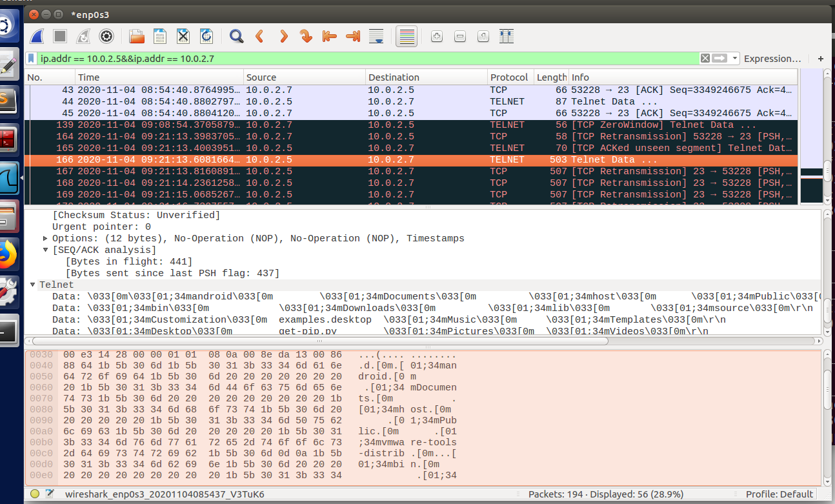Sort by the Source column header
This screenshot has height=504, width=835.
tap(304, 77)
